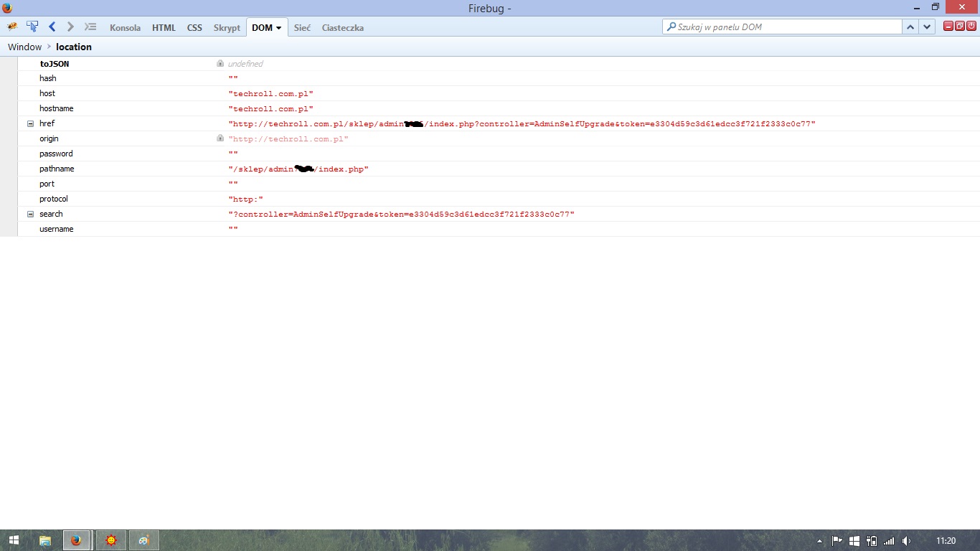Dock Firebug back into the browser window
Viewport: 980px width, 551px height.
[x=960, y=26]
